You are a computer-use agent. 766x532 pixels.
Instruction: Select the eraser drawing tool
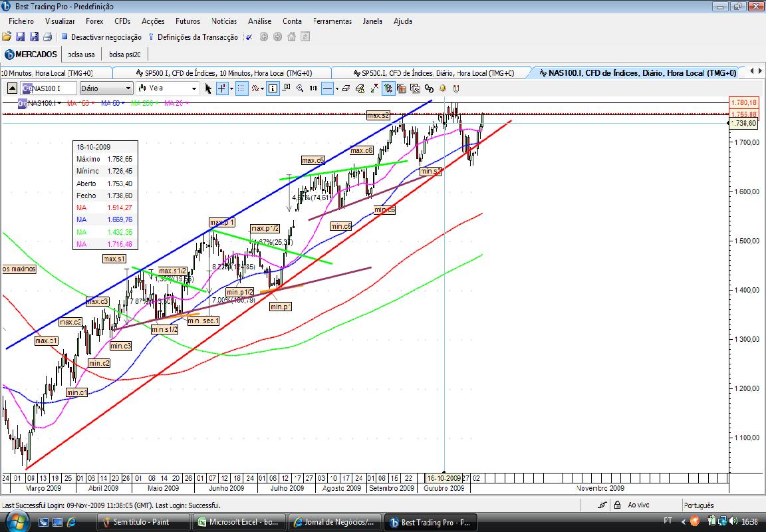(x=346, y=88)
